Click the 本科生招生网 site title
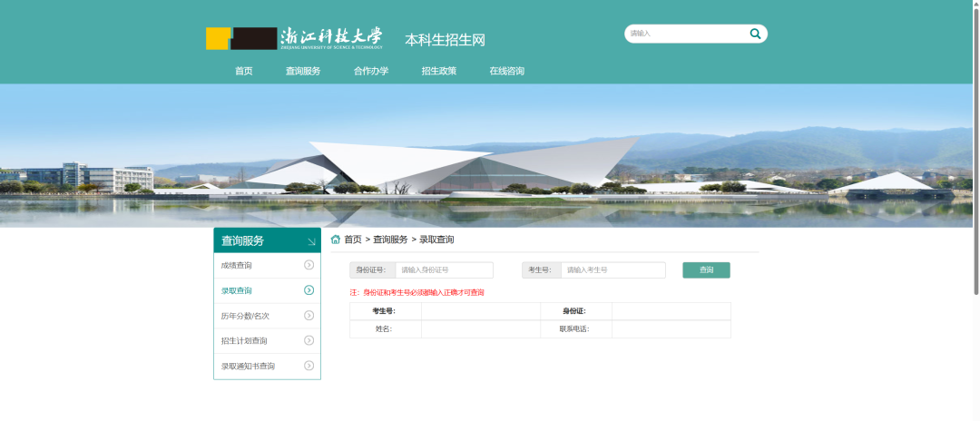The image size is (980, 421). tap(445, 40)
